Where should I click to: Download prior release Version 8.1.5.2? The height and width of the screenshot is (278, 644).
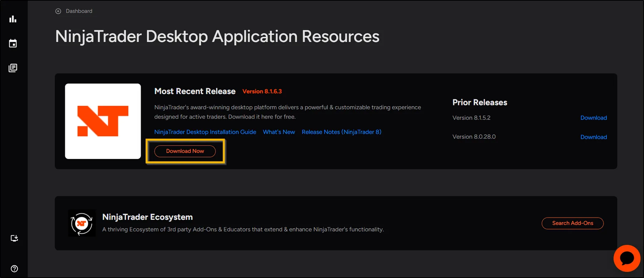[594, 118]
